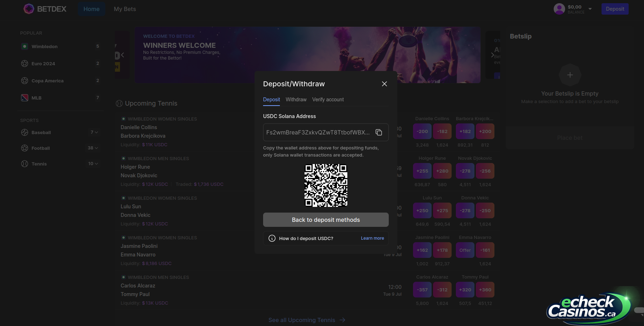Image resolution: width=644 pixels, height=326 pixels.
Task: Click the Wimbledon icon in Popular
Action: click(x=25, y=46)
